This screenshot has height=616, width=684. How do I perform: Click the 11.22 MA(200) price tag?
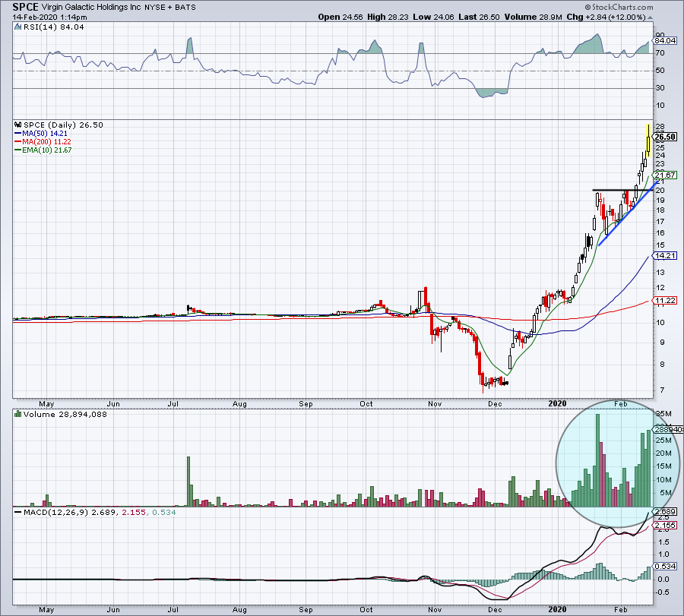point(665,300)
